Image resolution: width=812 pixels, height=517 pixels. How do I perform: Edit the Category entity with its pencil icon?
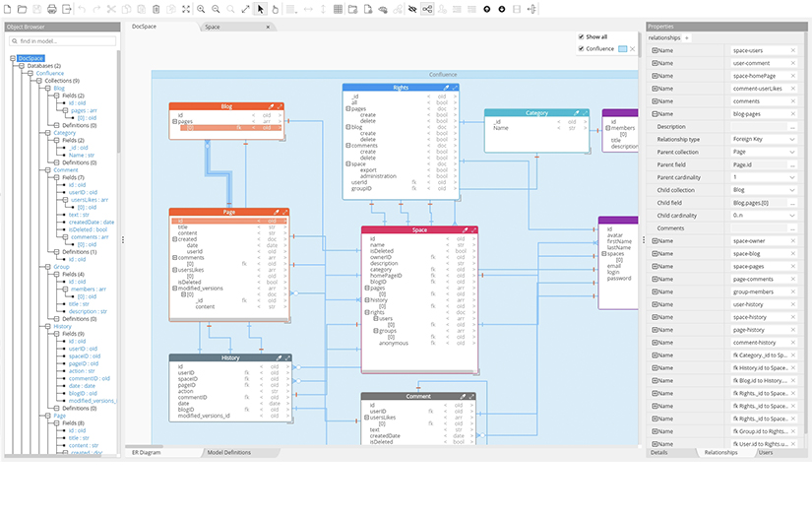tap(576, 112)
